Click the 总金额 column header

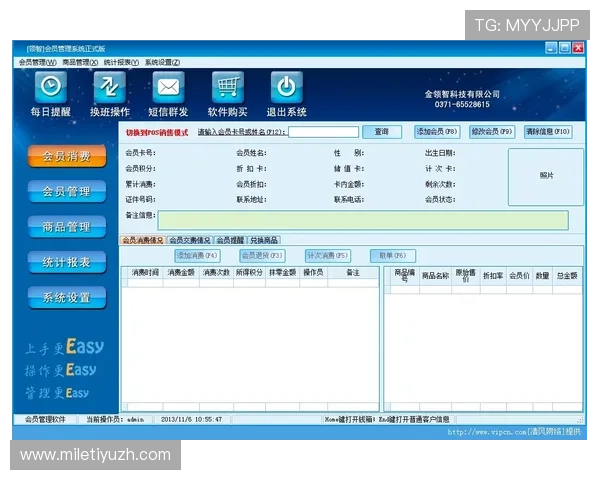click(x=567, y=276)
